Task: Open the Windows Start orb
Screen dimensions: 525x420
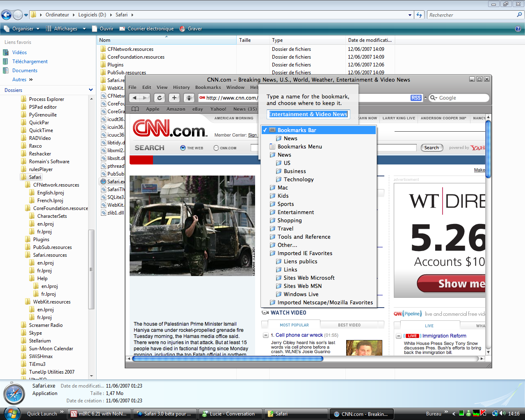Action: (x=11, y=413)
